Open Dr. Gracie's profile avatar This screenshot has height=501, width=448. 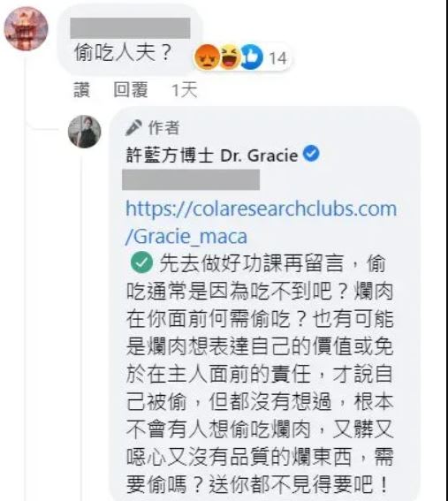click(84, 132)
